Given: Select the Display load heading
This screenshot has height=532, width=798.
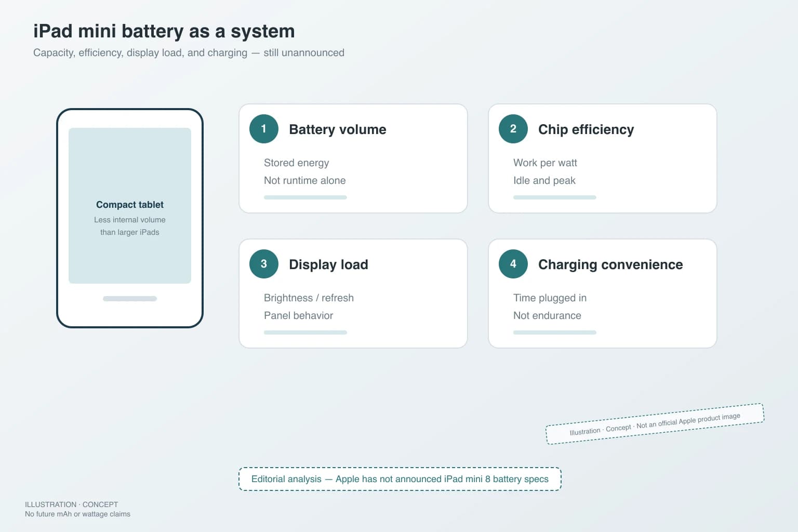Looking at the screenshot, I should [328, 264].
